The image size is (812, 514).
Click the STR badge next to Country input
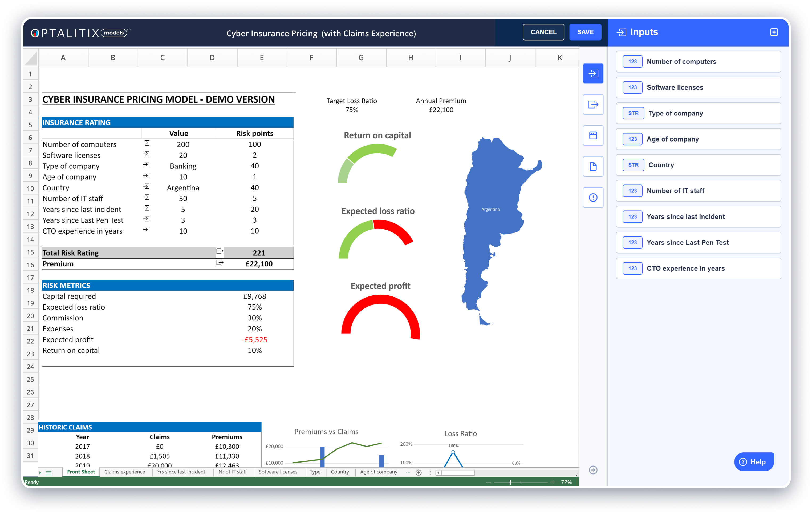point(633,165)
